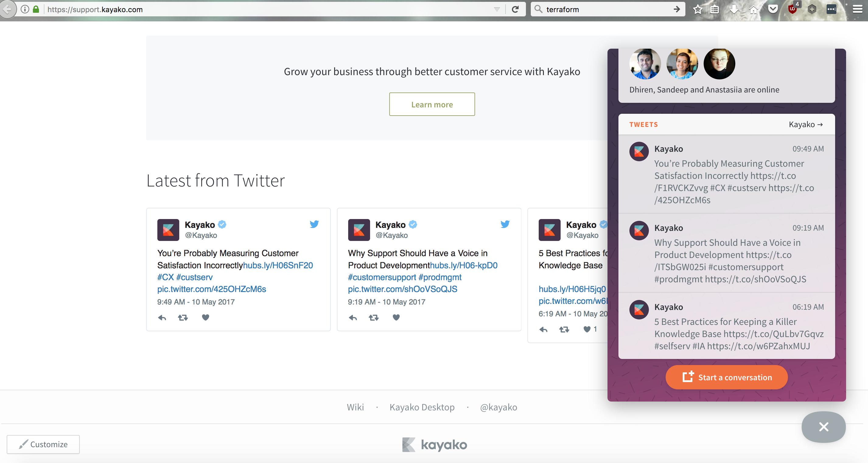The height and width of the screenshot is (463, 868).
Task: Open the bookmarks list menu icon
Action: 714,9
